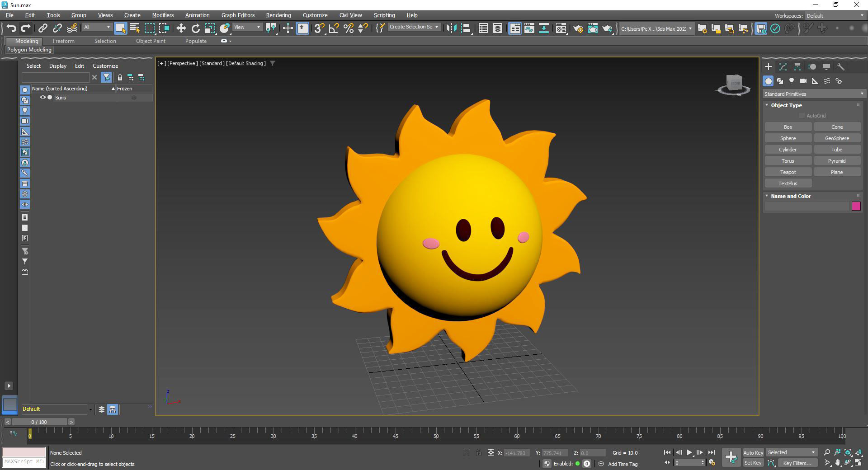Open the Create Selection Set dropdown
Image resolution: width=868 pixels, height=470 pixels.
coord(414,27)
